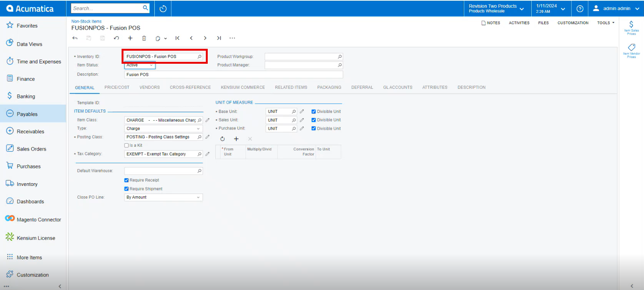Toggle Divisible Unit for Sales Unit
The image size is (644, 290).
314,120
